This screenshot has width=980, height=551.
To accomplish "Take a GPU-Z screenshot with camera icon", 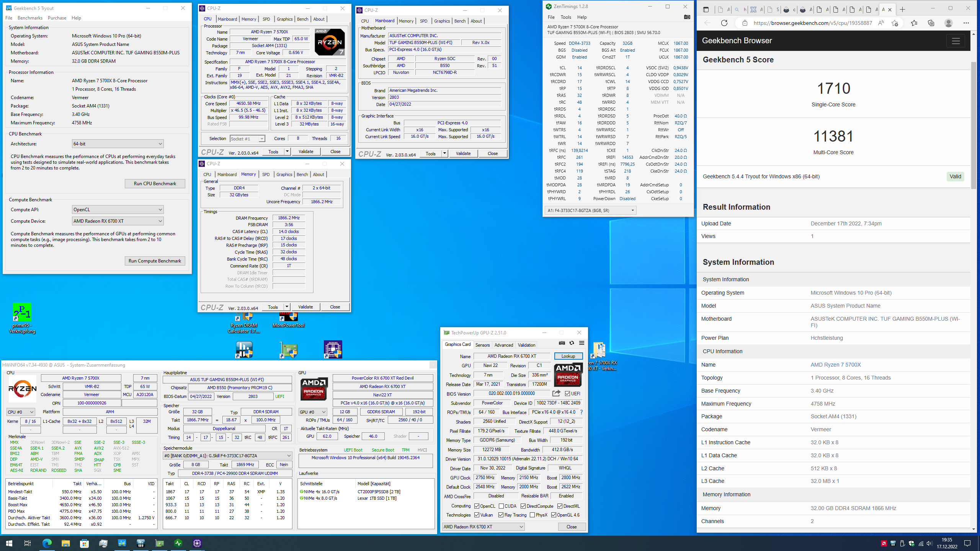I will (x=562, y=343).
